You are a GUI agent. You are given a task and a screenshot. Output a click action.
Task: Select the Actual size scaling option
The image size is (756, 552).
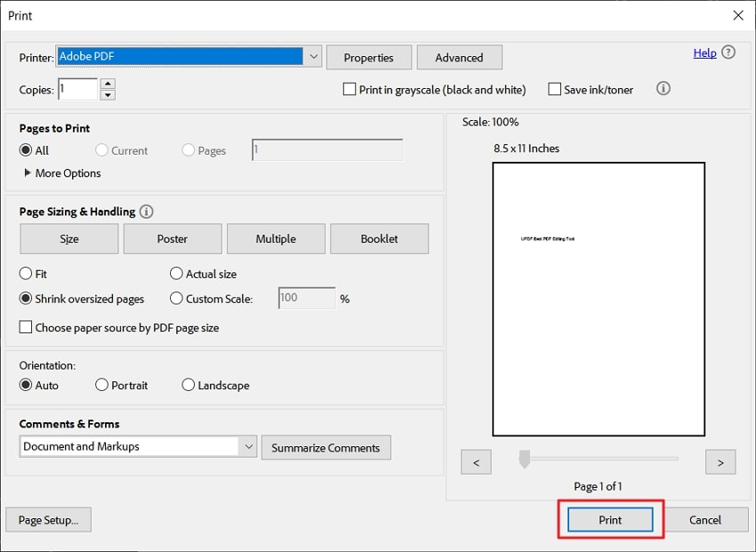175,274
